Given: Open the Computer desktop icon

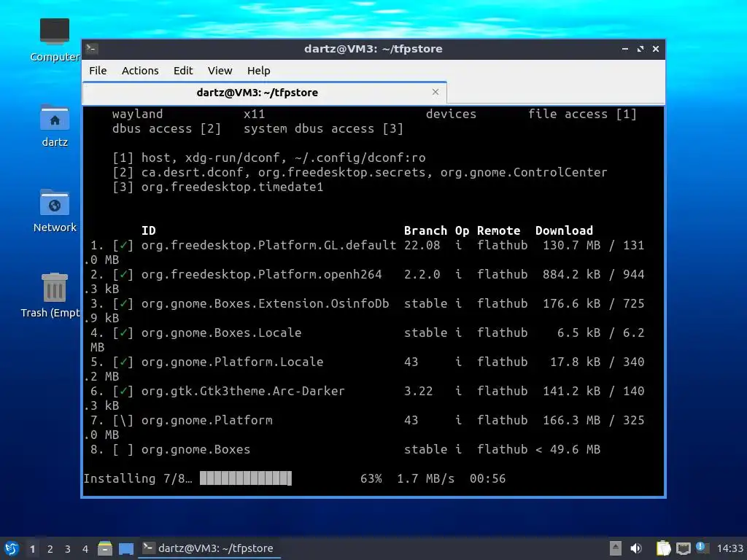Looking at the screenshot, I should (x=54, y=39).
